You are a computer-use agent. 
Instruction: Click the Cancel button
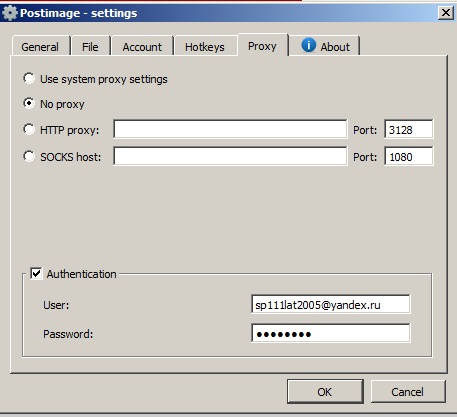(408, 391)
